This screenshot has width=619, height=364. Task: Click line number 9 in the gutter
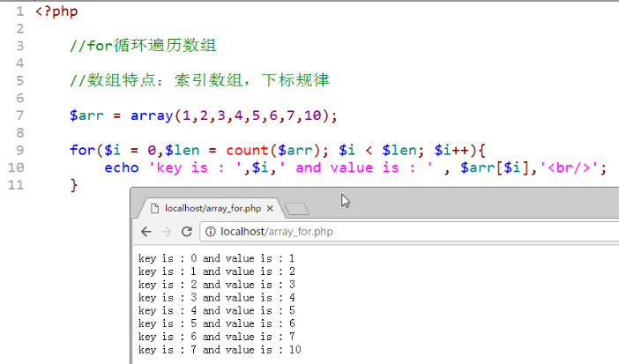pos(19,150)
